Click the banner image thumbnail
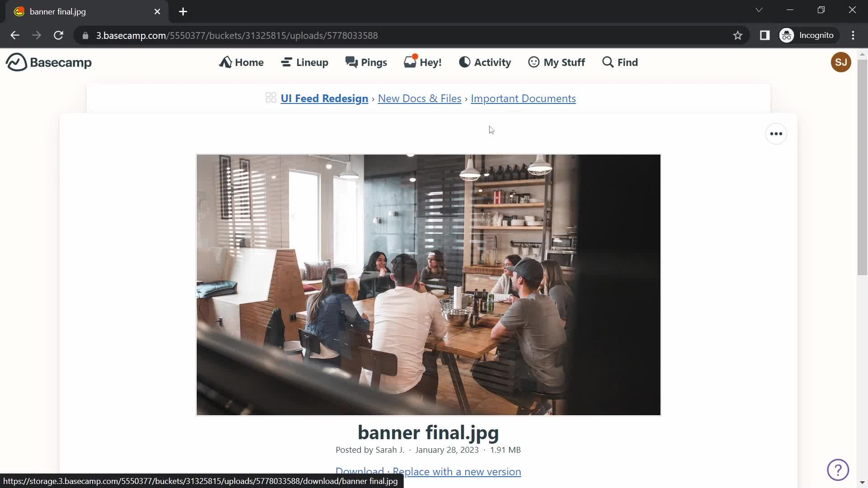The image size is (868, 488). coord(428,284)
